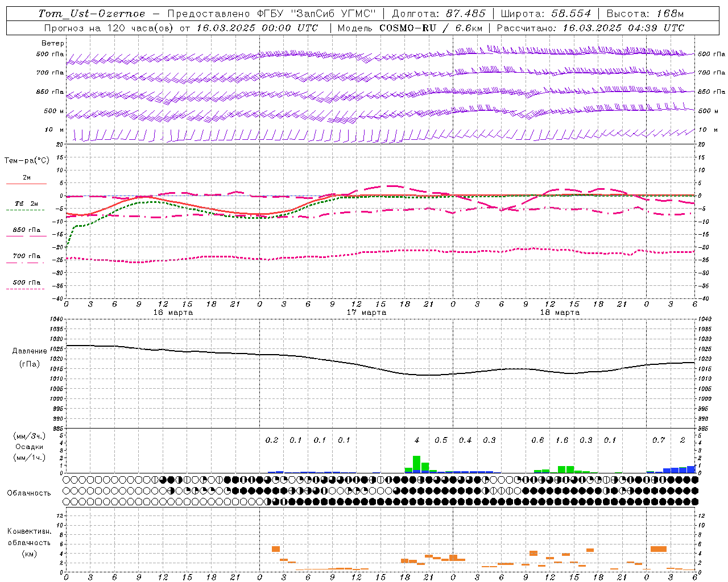Image resolution: width=728 pixels, height=582 pixels.
Task: Click the 'Td 2м' dew point legend entry
Action: pos(26,203)
